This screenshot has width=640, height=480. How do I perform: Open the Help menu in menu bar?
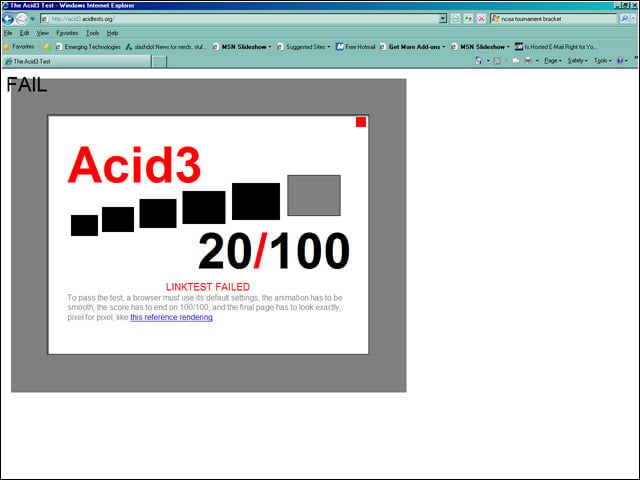point(113,33)
